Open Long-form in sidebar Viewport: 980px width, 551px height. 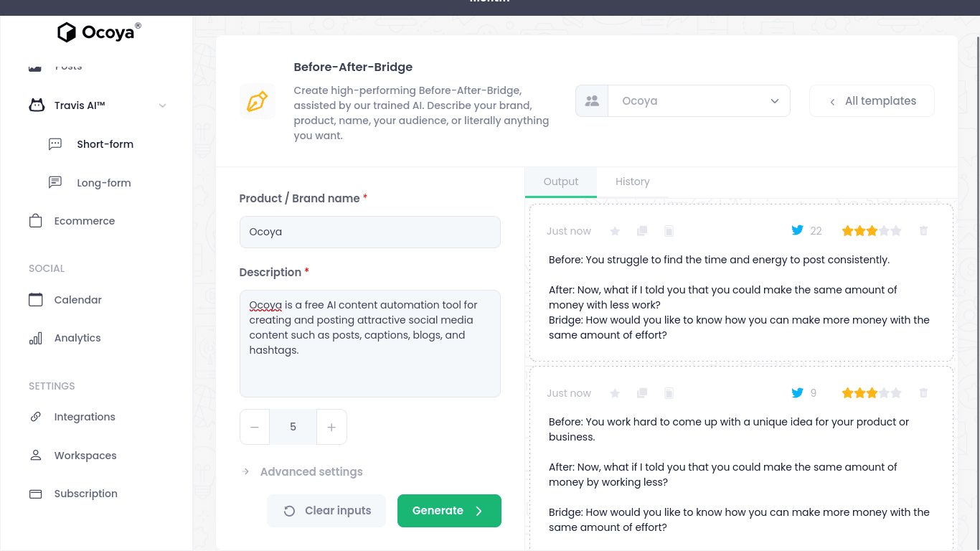(104, 183)
